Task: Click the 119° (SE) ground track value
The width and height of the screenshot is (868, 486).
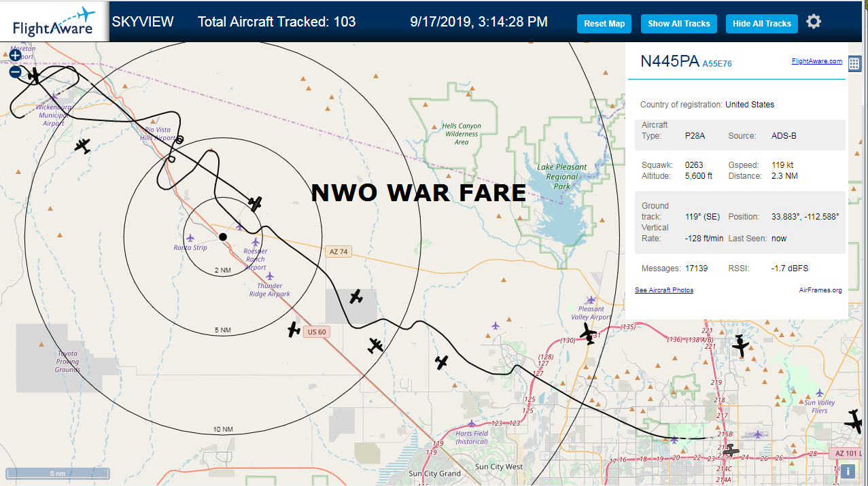Action: pyautogui.click(x=702, y=217)
